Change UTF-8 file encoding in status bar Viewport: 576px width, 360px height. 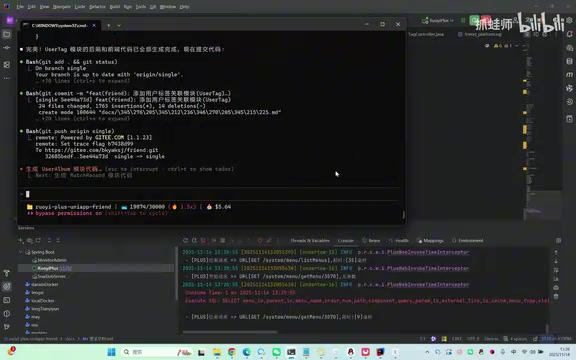[x=473, y=339]
